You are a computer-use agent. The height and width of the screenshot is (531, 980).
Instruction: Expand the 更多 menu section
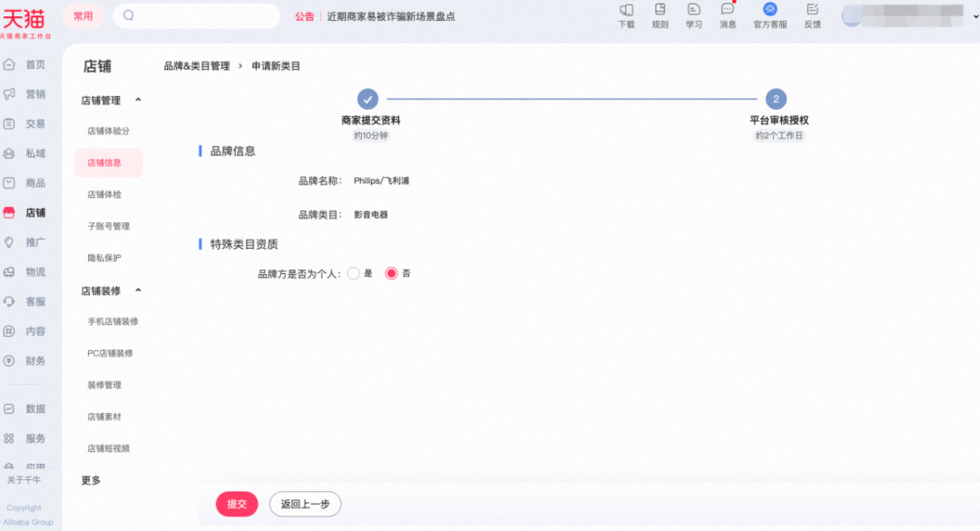[x=92, y=480]
